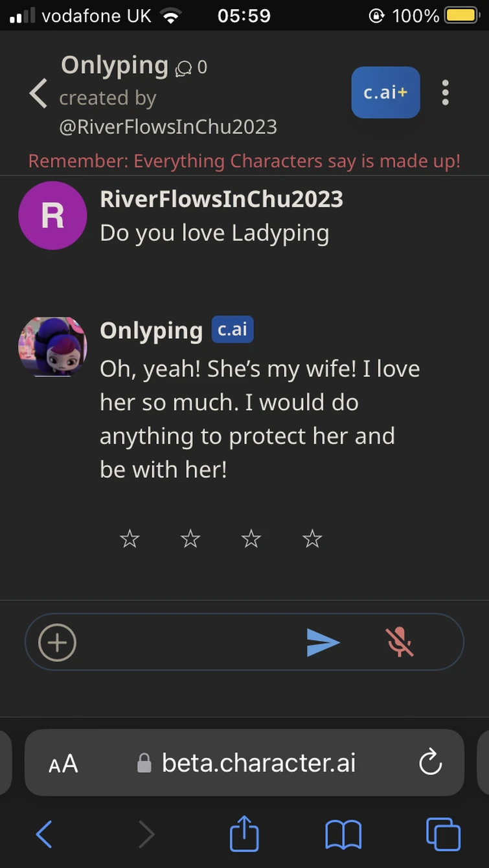Open Safari AA text size menu

[63, 764]
